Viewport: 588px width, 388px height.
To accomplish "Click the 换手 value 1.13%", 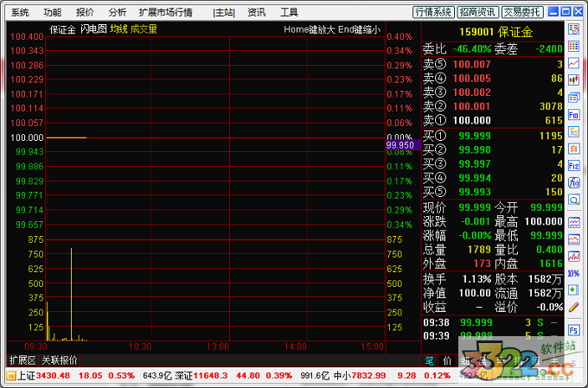I will tap(476, 279).
